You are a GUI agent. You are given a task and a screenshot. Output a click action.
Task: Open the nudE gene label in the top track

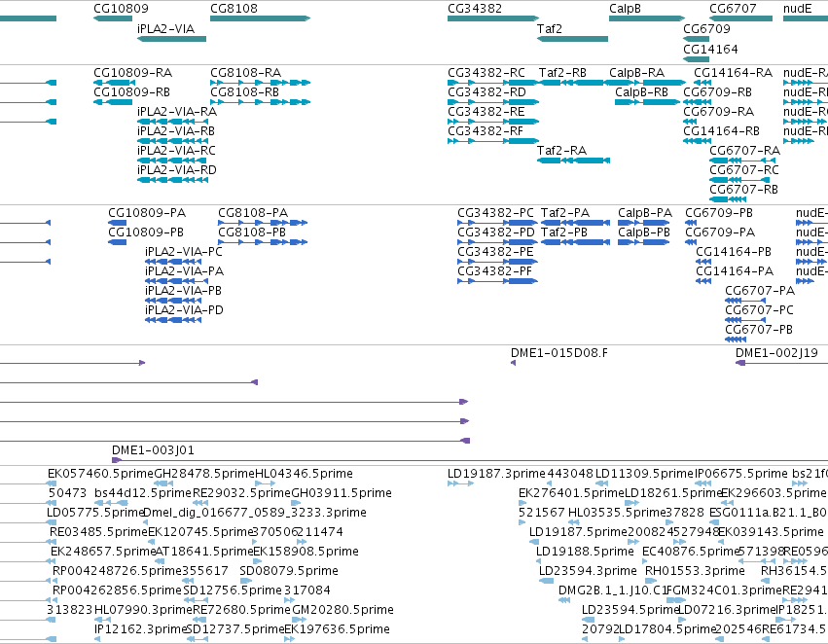[x=798, y=9]
